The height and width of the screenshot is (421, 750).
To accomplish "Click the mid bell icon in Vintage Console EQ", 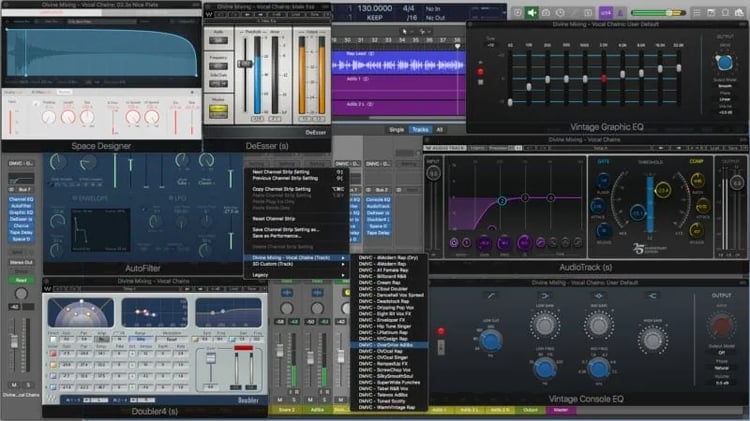I will [x=598, y=296].
